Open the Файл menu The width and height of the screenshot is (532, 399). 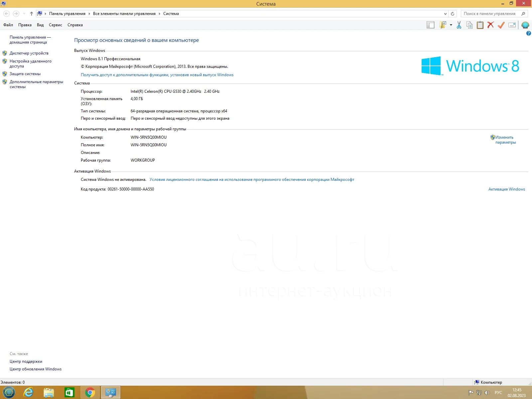pos(8,25)
